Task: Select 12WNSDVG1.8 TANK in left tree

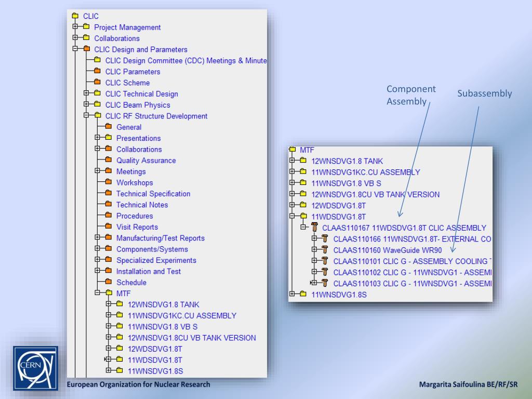Action: (x=164, y=304)
